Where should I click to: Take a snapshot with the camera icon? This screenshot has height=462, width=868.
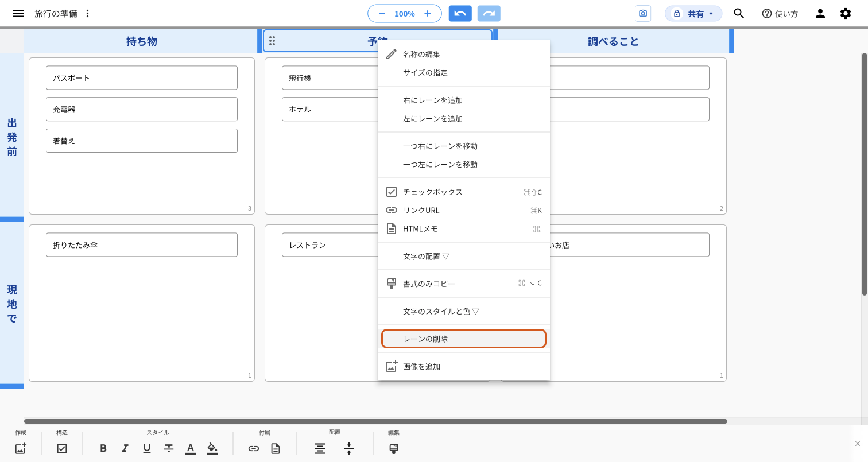pyautogui.click(x=643, y=13)
